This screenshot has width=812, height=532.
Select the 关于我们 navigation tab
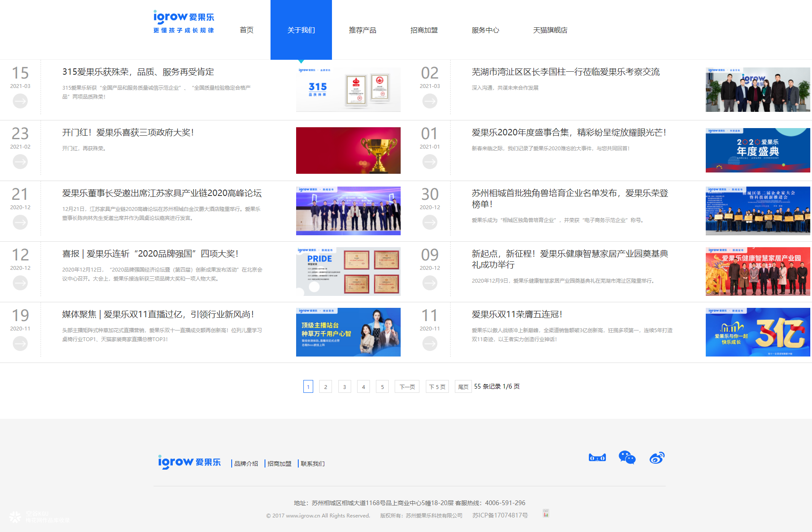[x=301, y=30]
